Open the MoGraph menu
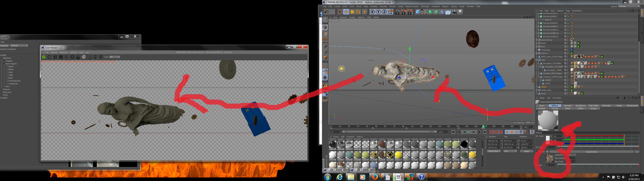Viewport: 644px width, 181px height. coord(425,7)
